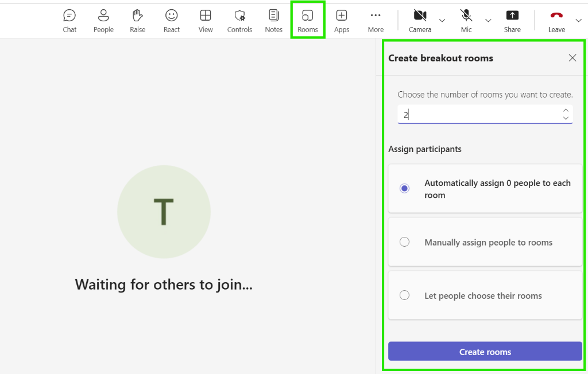
Task: Unmute the Mic
Action: (466, 21)
